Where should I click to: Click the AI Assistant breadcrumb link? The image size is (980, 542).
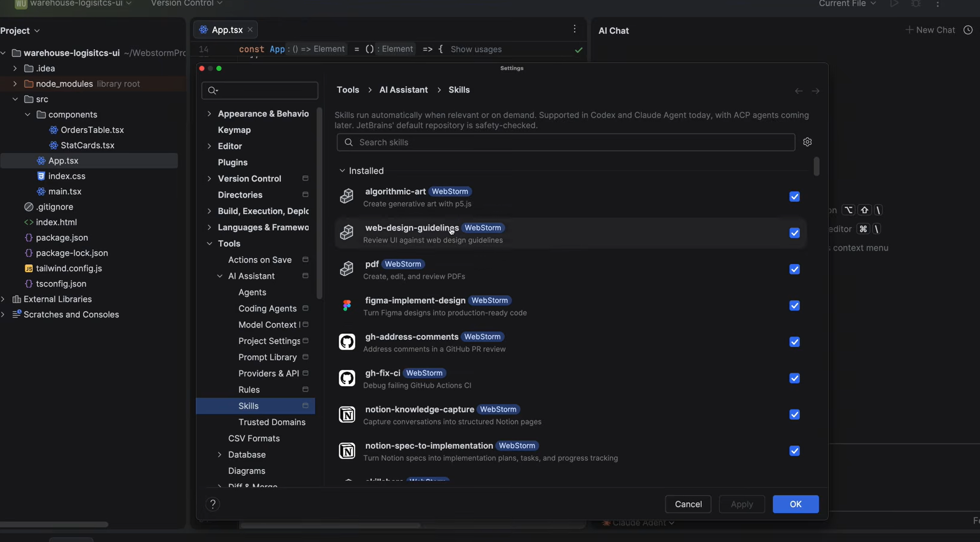tap(404, 90)
